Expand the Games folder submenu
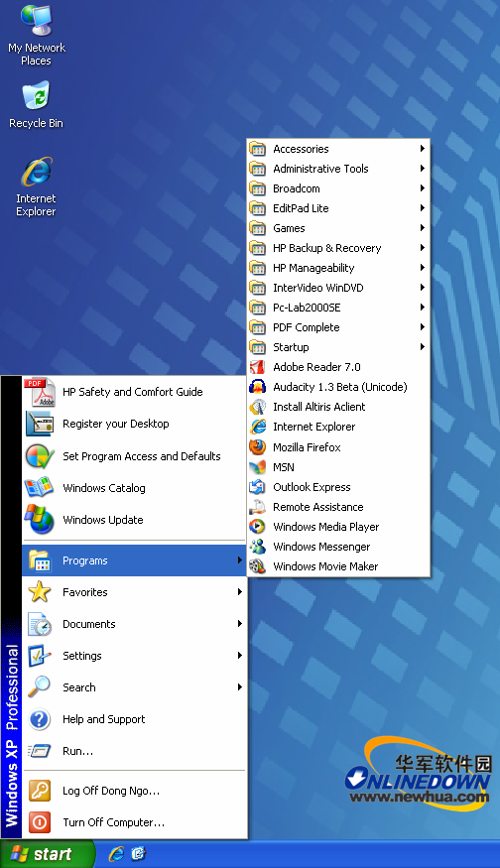 pos(338,227)
